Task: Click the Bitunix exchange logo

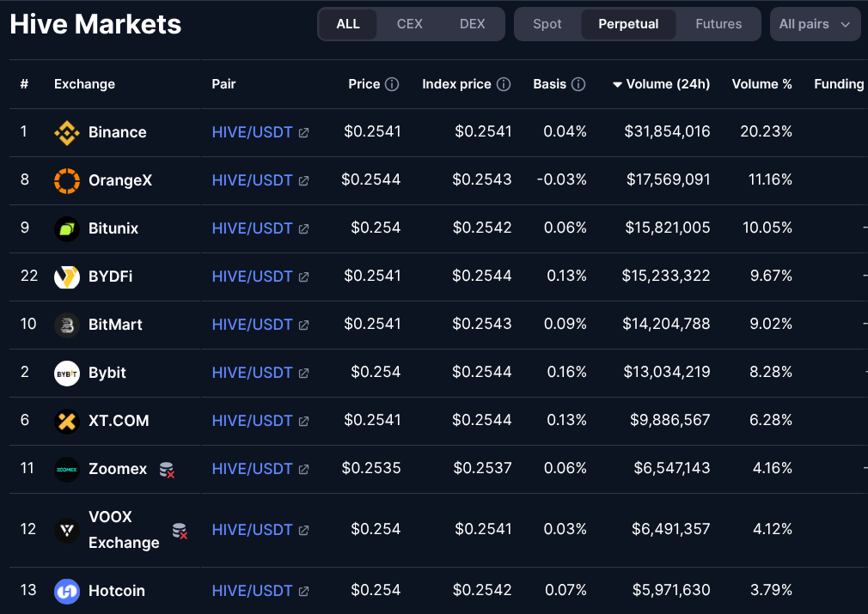Action: click(67, 229)
